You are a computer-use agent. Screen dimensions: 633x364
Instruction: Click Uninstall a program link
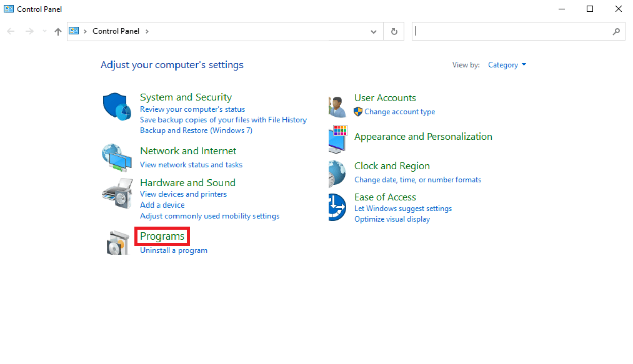point(174,250)
